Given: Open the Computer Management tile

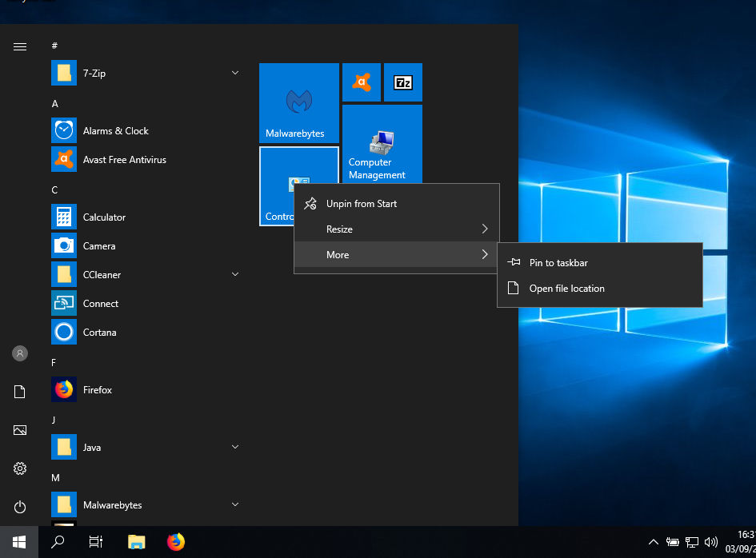Looking at the screenshot, I should click(382, 144).
